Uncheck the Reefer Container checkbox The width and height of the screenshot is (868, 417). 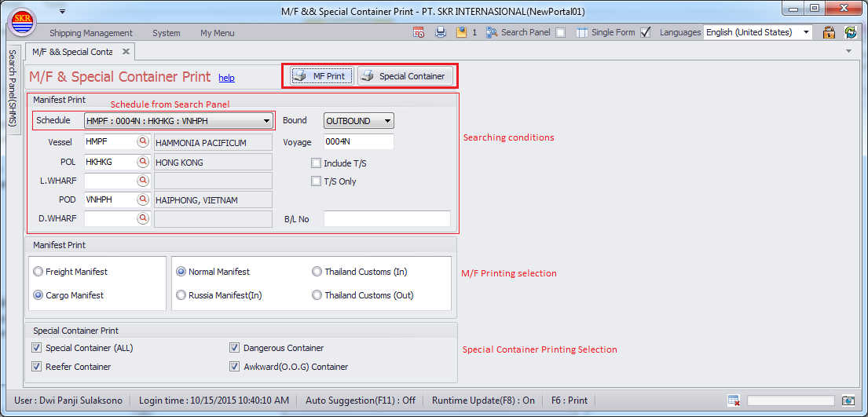(37, 367)
